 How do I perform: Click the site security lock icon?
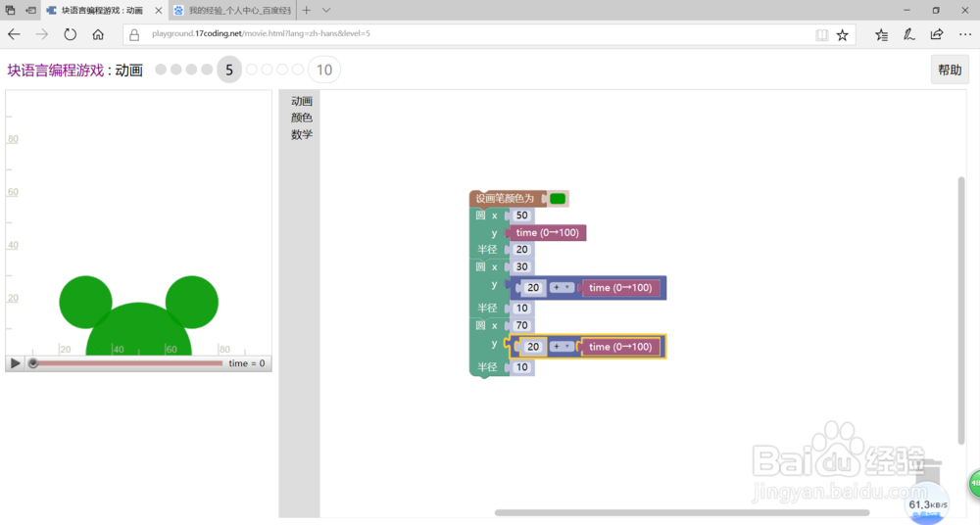pos(133,35)
